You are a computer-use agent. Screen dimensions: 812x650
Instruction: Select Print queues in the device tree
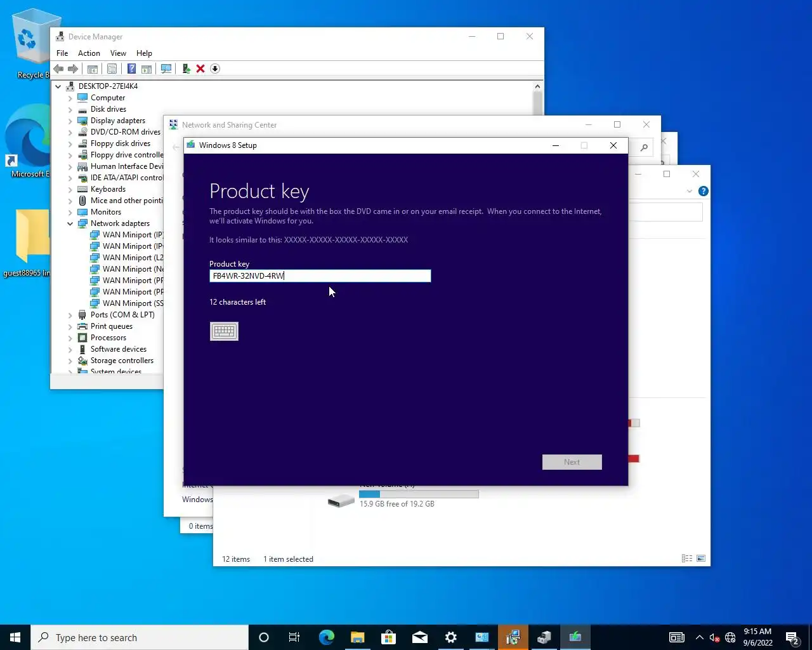[111, 326]
